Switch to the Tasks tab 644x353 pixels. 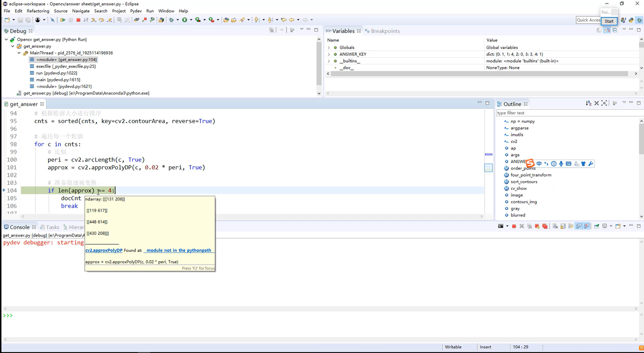[50, 227]
